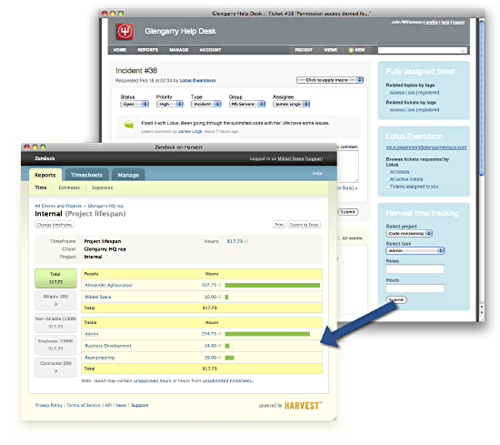Screen dimensions: 500x445
Task: Switch to the Timesheets tab in Harvest
Action: coord(86,175)
